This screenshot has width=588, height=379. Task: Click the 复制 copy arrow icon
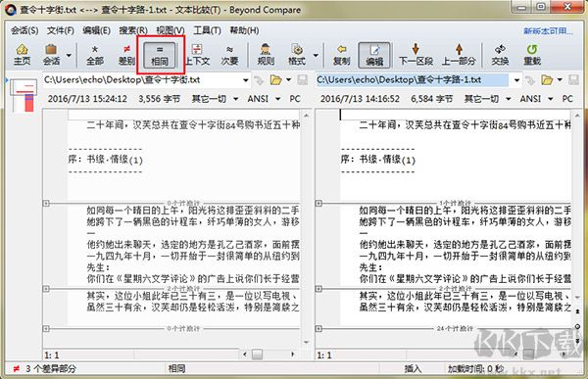pos(341,55)
